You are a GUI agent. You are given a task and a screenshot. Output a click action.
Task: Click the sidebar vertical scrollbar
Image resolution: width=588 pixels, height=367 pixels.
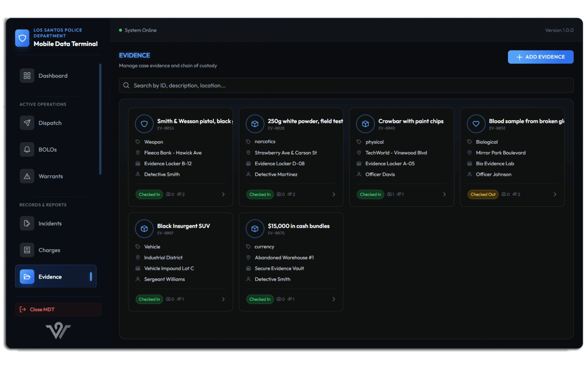(x=100, y=119)
